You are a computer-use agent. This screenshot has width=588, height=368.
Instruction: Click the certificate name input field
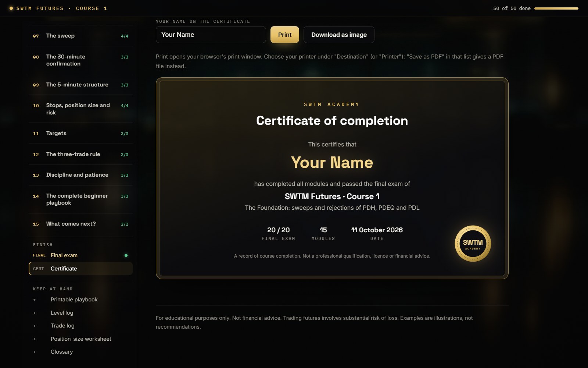point(211,35)
